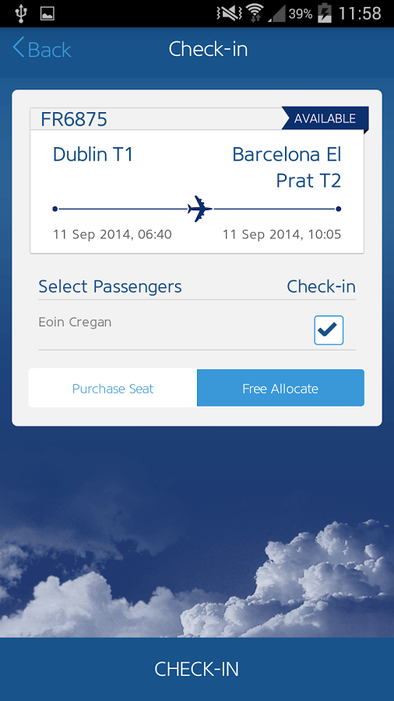Tap the mobile signal strength icon

276,14
